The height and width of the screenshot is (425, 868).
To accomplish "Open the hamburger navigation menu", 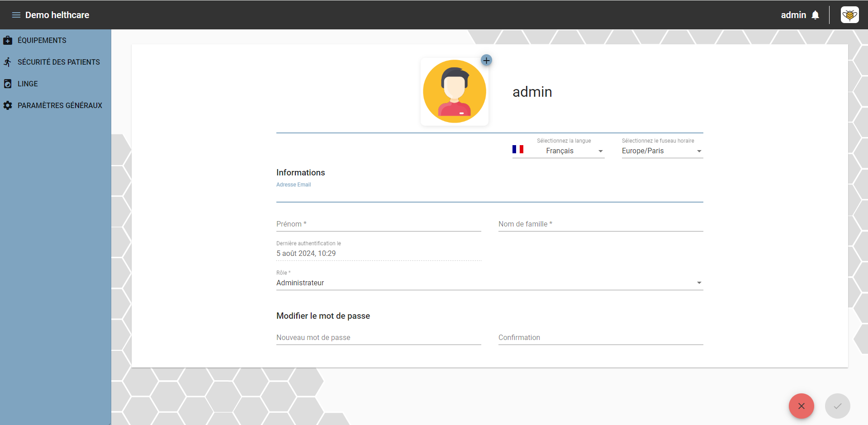I will tap(16, 15).
